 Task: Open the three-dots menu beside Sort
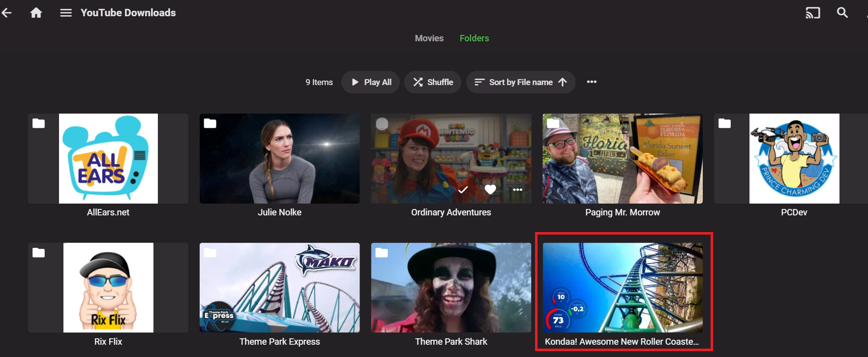pos(592,82)
